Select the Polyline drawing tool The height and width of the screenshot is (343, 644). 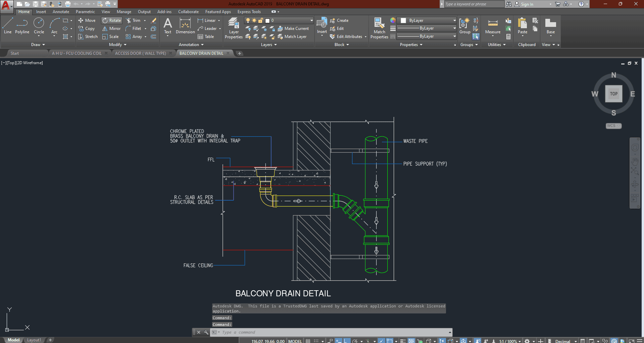(x=22, y=26)
